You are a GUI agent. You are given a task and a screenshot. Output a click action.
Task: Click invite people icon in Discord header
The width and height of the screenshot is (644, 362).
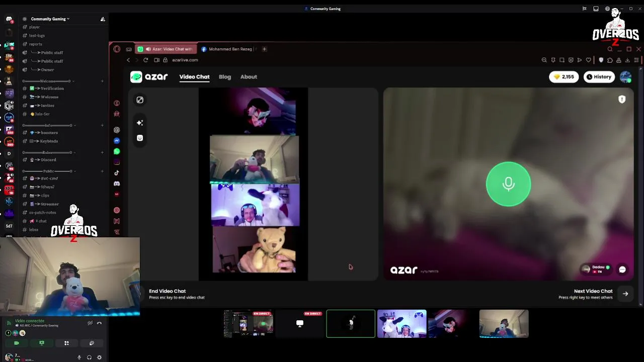(103, 19)
